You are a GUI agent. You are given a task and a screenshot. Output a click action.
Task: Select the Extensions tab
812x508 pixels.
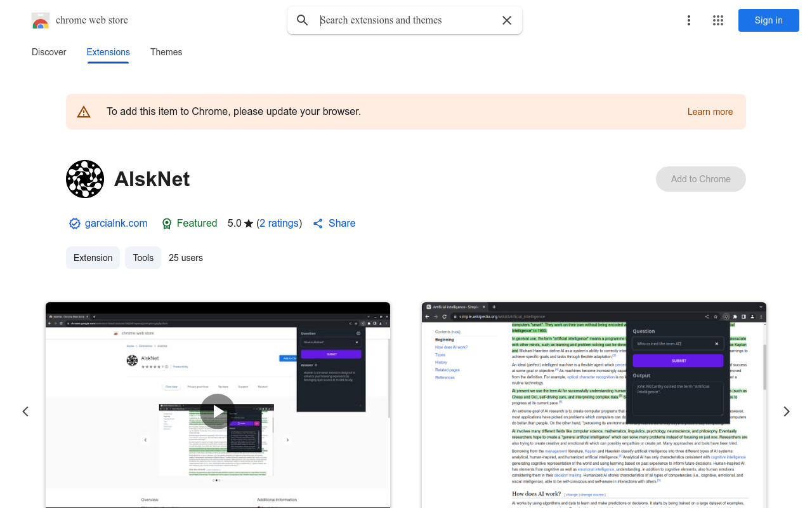point(108,52)
